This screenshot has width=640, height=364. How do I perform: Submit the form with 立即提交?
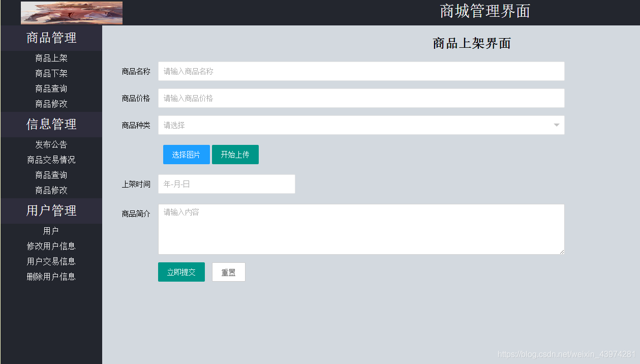pos(181,272)
